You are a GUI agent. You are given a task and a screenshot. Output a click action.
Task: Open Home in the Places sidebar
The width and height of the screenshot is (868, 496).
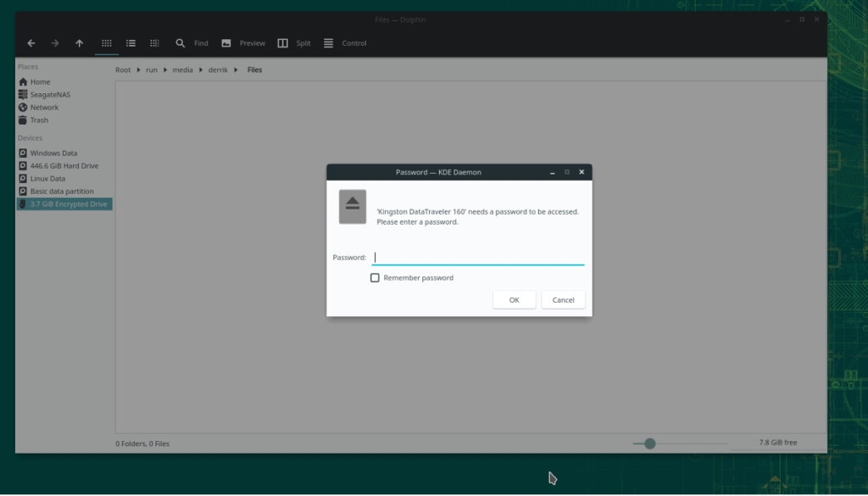[x=39, y=81]
